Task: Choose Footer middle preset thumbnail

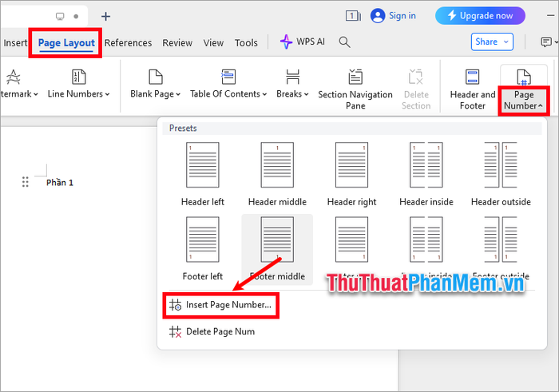Action: [277, 240]
